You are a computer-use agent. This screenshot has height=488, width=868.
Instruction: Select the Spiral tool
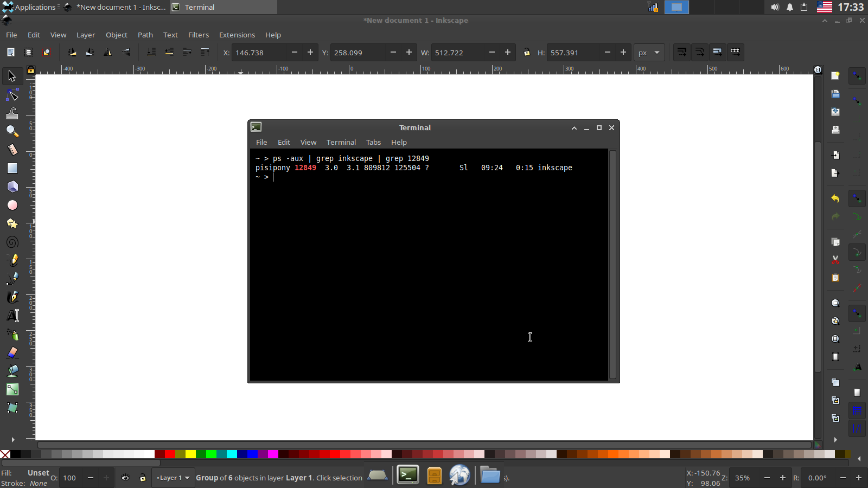(x=12, y=242)
